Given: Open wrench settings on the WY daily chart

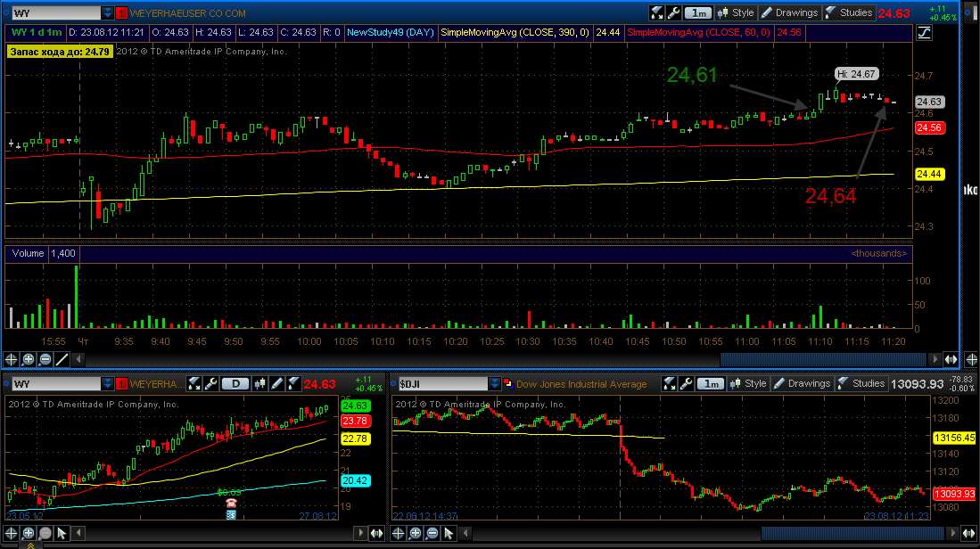Looking at the screenshot, I should (211, 383).
